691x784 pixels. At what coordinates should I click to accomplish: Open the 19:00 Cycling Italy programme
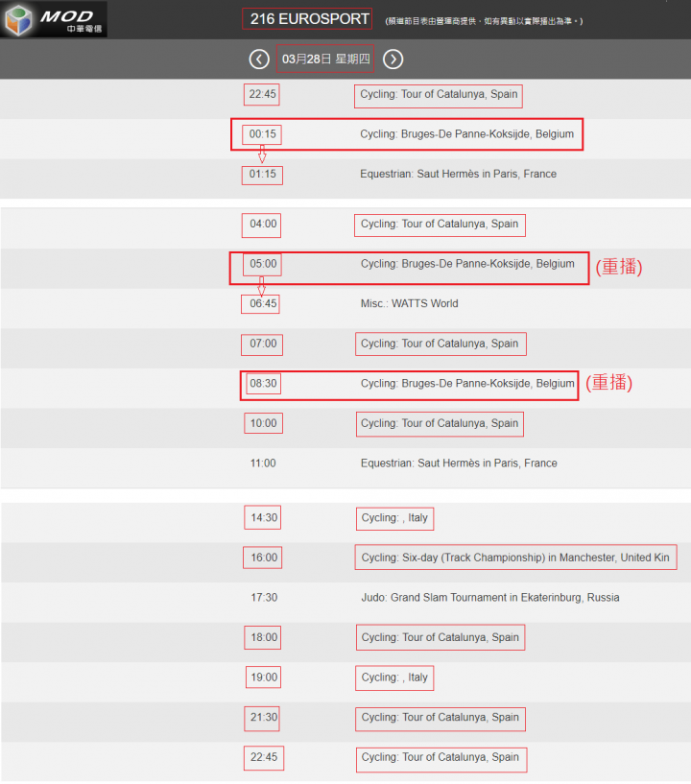coord(394,677)
